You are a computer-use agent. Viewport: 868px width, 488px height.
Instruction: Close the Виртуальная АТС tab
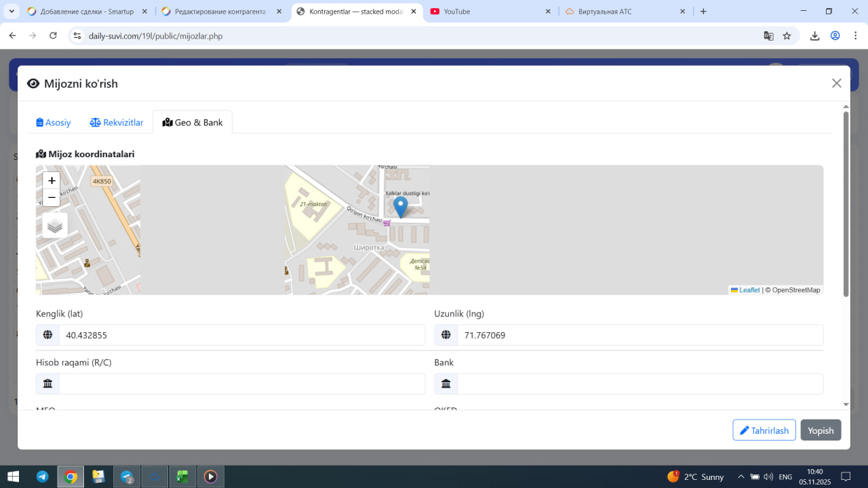point(682,12)
